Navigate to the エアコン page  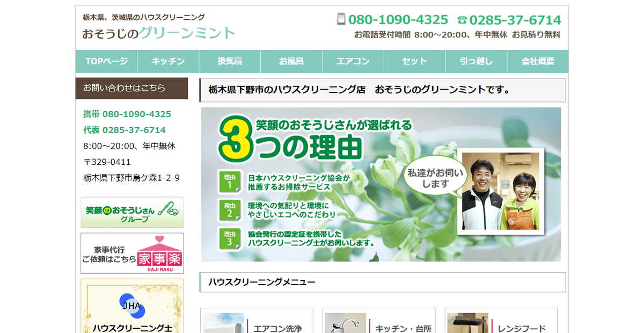point(353,61)
